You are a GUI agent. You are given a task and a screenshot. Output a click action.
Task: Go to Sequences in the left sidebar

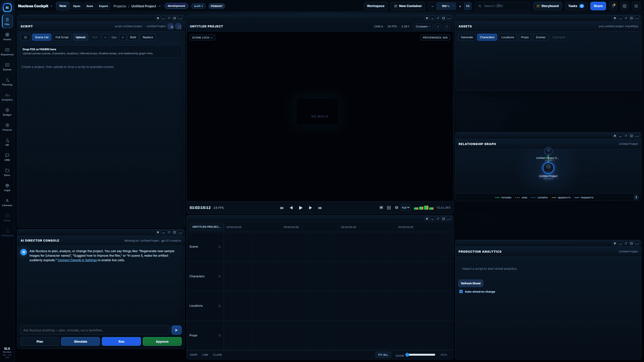point(7,52)
